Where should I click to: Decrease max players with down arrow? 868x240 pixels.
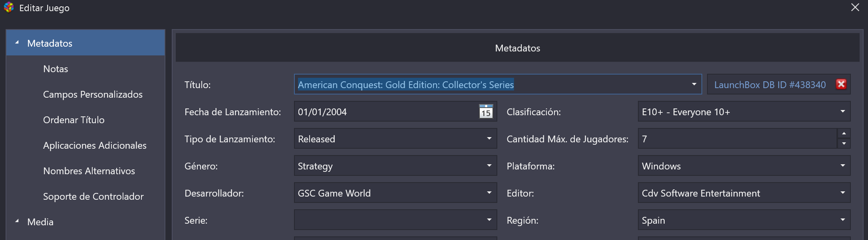(844, 144)
